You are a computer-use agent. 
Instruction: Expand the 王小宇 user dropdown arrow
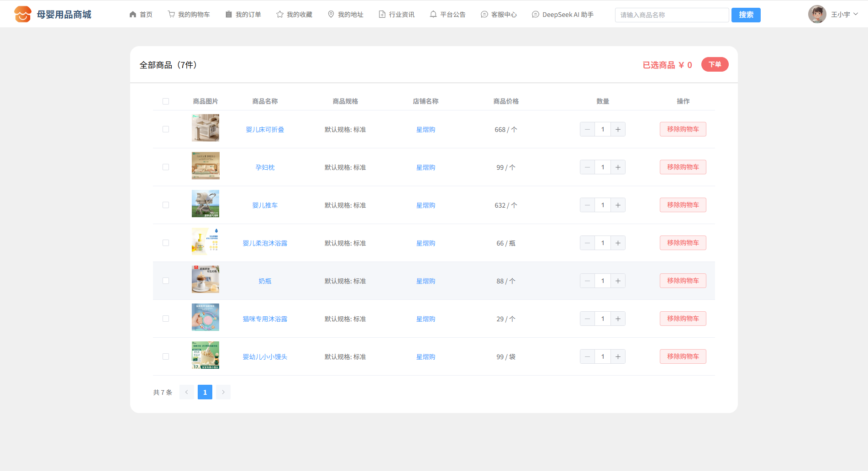856,14
